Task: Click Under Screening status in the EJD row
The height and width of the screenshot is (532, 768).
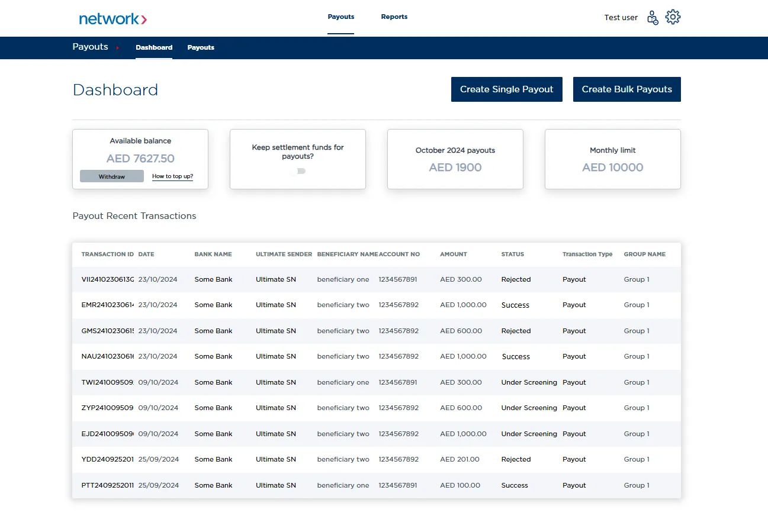Action: pyautogui.click(x=529, y=434)
